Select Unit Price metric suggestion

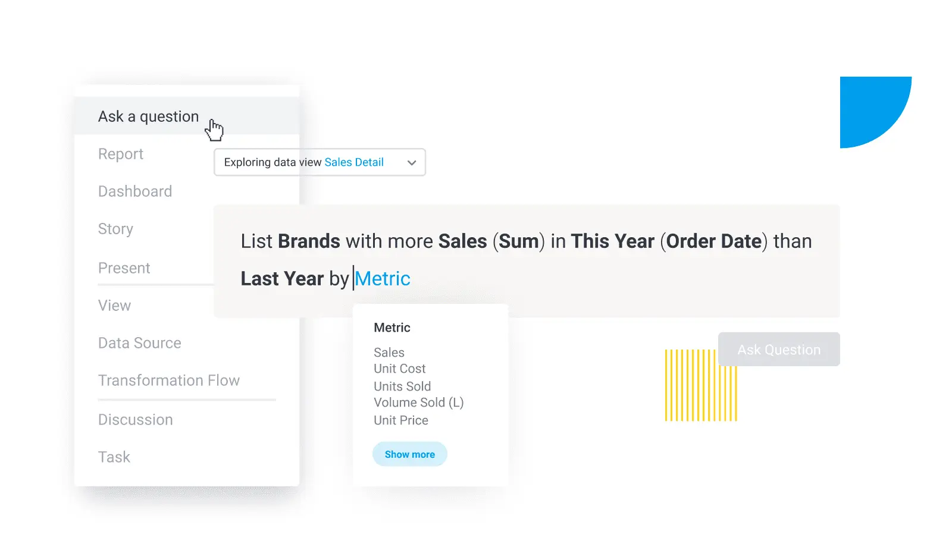(400, 420)
